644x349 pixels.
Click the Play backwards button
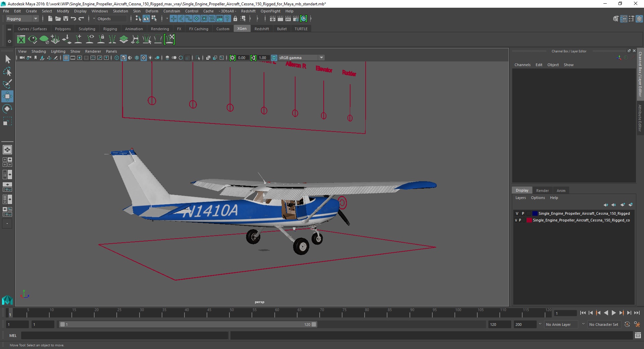(x=606, y=313)
